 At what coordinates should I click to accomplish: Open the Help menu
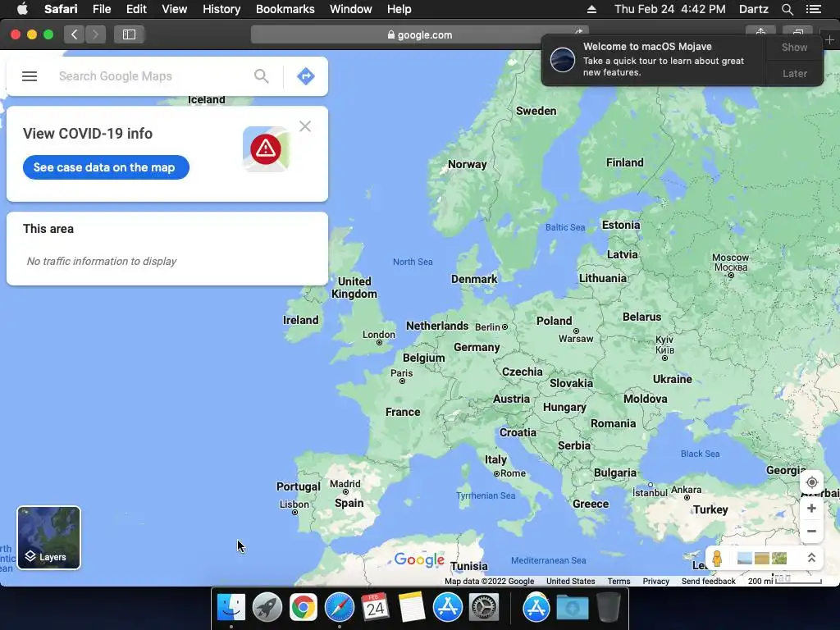point(399,9)
